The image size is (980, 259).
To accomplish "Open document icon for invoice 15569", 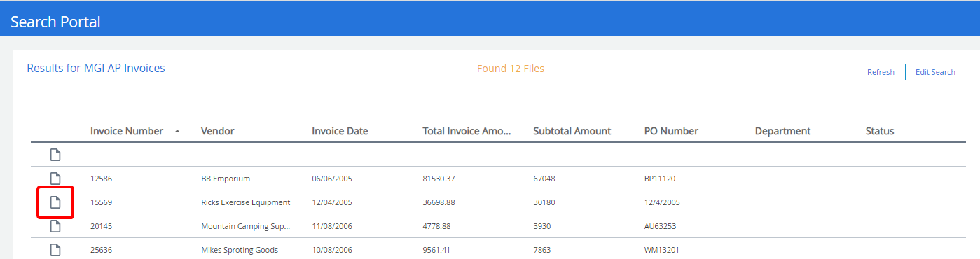I will coord(55,202).
